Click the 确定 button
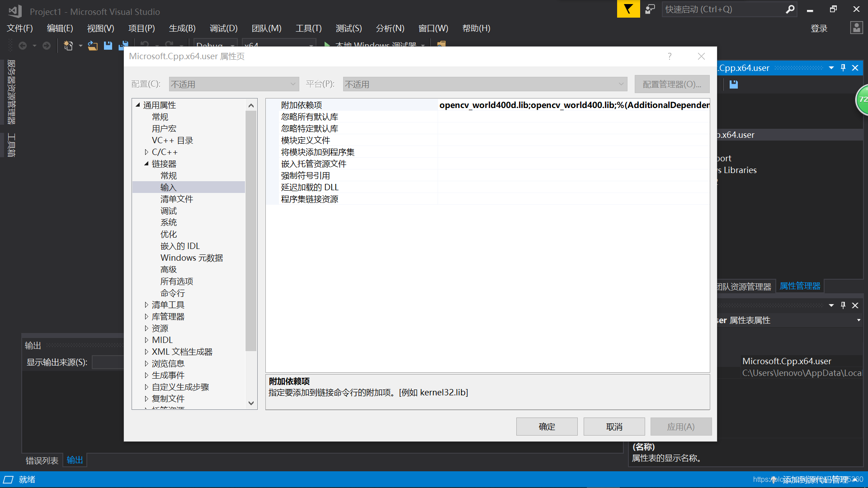This screenshot has width=868, height=488. coord(547,427)
